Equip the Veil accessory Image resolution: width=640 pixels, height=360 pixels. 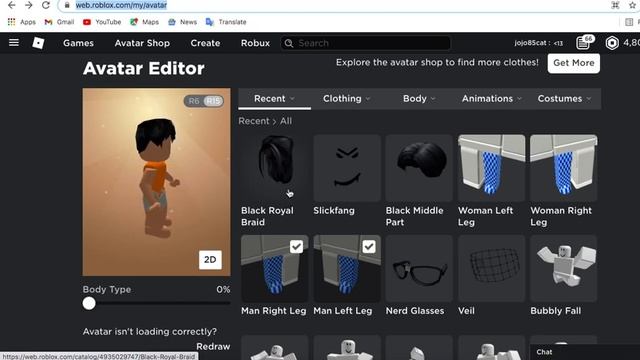click(x=491, y=268)
